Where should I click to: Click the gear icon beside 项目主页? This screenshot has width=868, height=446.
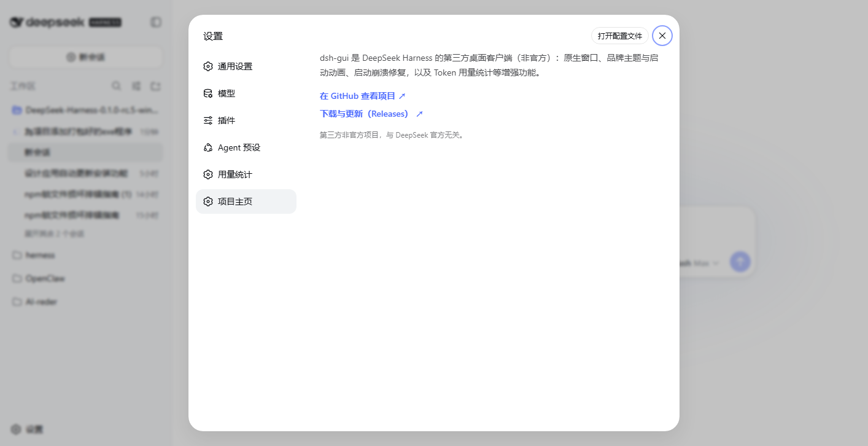tap(208, 201)
